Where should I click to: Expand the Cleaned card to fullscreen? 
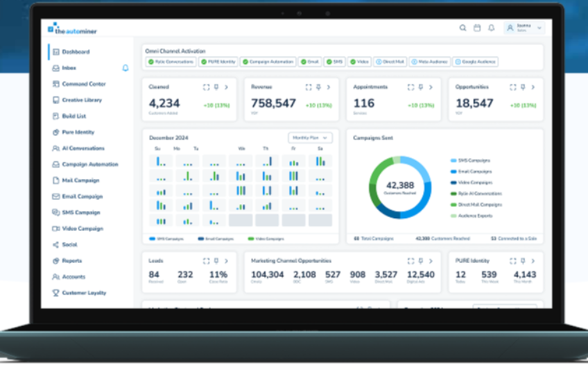[x=206, y=87]
